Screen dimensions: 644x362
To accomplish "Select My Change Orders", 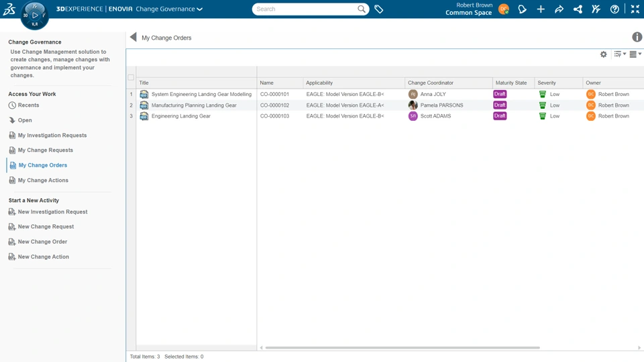I will point(43,165).
